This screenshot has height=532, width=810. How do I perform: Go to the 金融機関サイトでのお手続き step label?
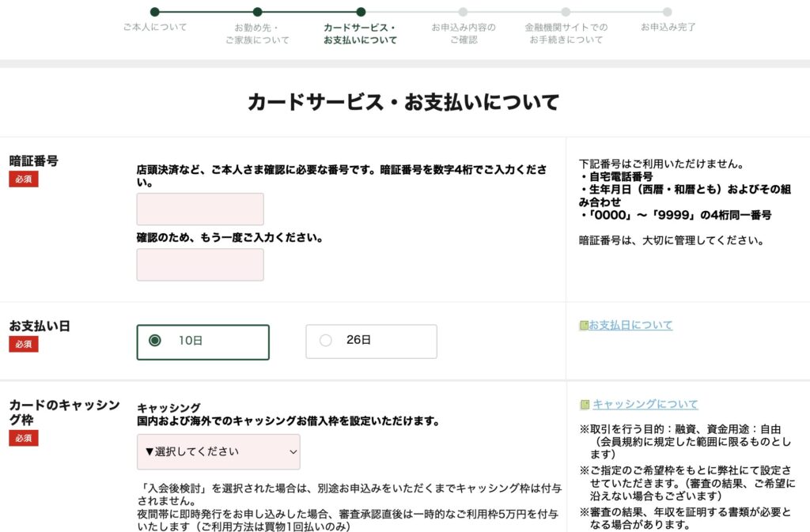(566, 33)
